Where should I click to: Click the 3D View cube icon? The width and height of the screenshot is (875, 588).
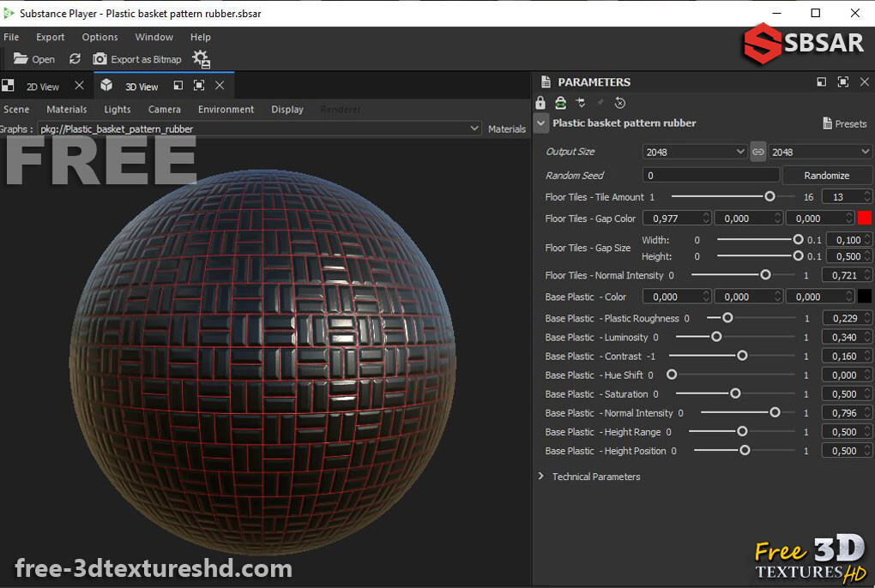pos(105,86)
